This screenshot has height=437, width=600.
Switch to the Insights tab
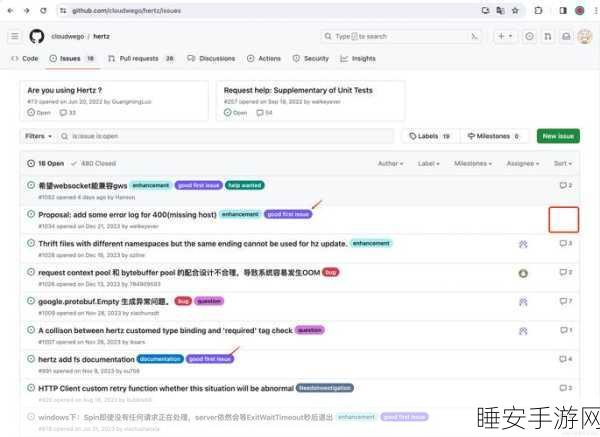point(358,59)
